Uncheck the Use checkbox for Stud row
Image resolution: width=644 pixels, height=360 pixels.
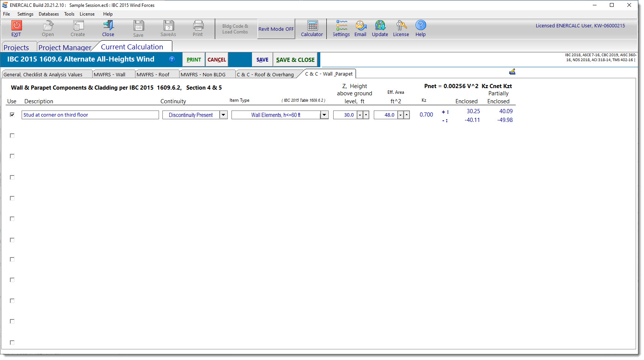(x=12, y=115)
